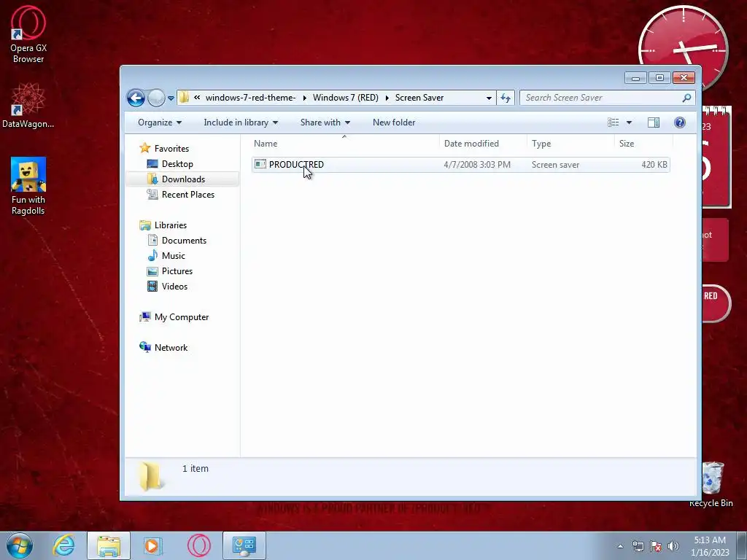Click the Windows Explorer taskbar button
Image resolution: width=747 pixels, height=560 pixels.
(109, 545)
